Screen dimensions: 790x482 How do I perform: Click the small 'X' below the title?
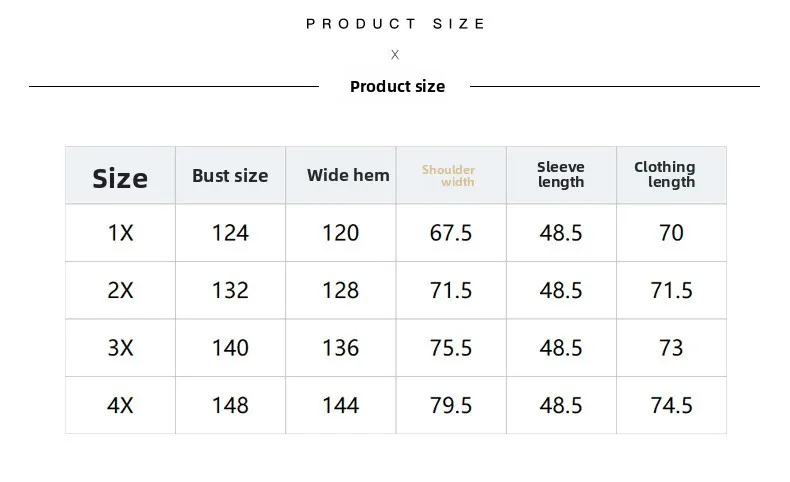tap(395, 55)
